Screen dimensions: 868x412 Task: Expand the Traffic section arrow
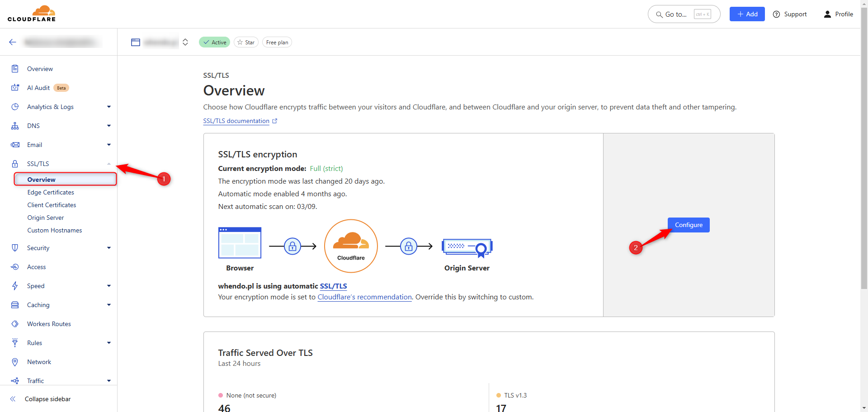coord(109,381)
